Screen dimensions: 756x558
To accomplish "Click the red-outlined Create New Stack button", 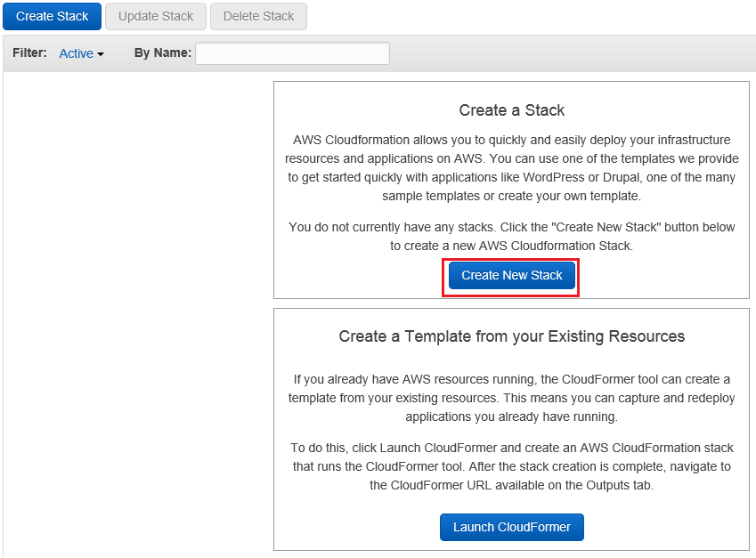I will pos(511,275).
